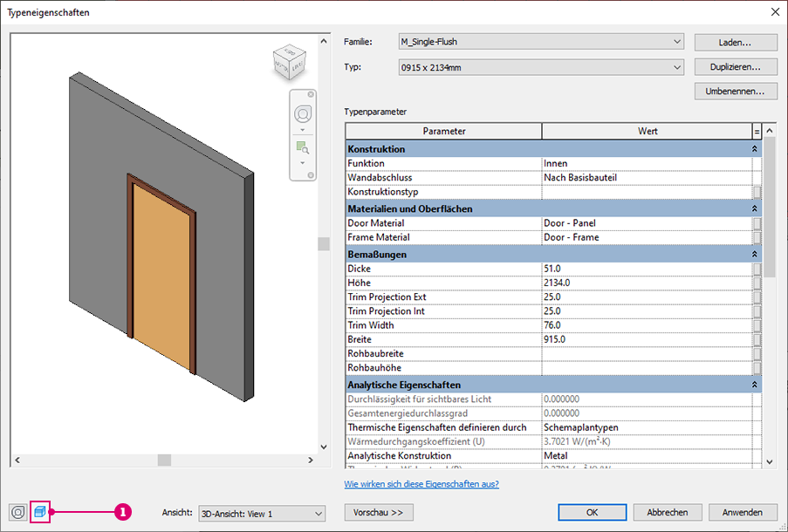Screen dimensions: 788x532
Task: Click the preview horizontal scrollbar thumb
Action: coord(164,460)
